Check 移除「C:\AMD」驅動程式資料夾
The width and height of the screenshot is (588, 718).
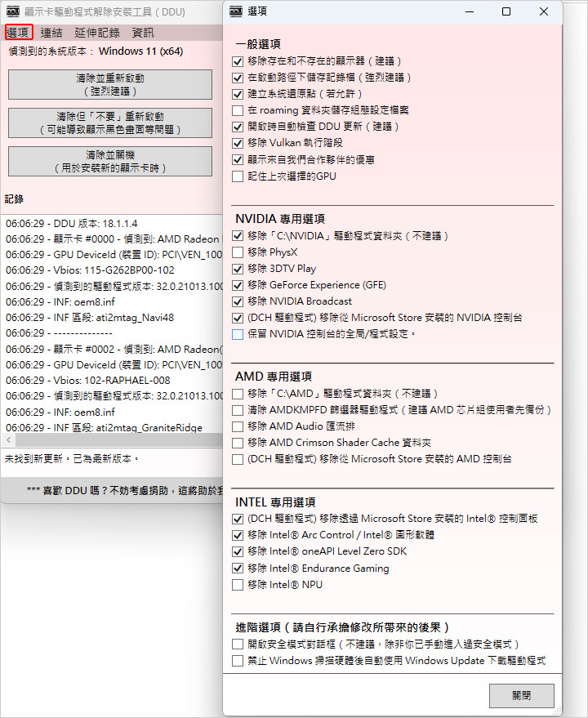tap(237, 394)
